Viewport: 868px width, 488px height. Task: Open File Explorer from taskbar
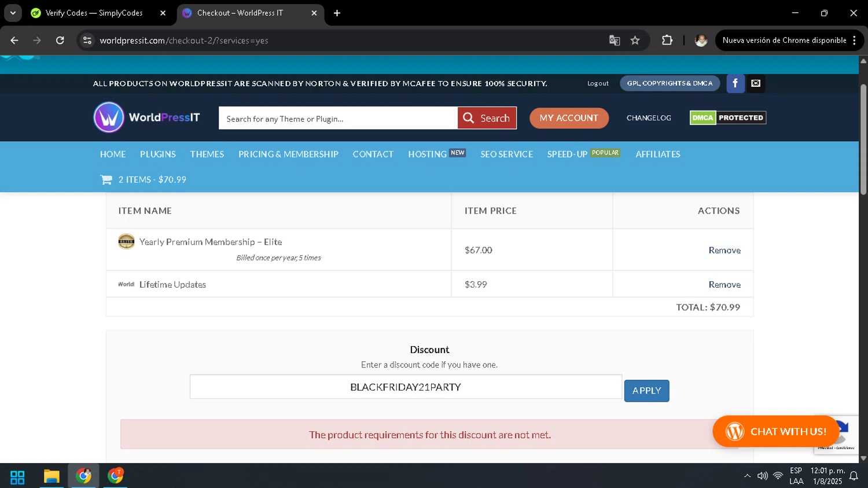tap(52, 476)
